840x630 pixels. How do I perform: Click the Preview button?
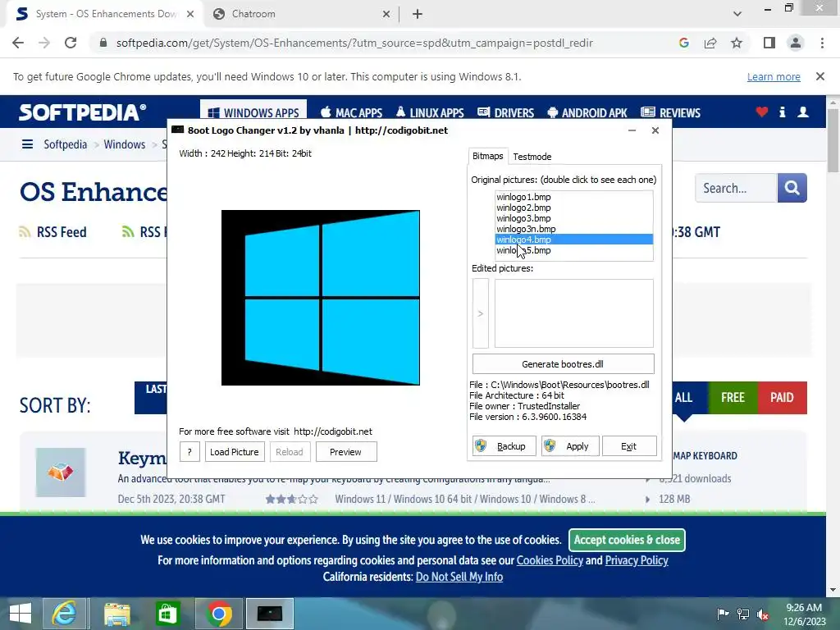point(345,452)
